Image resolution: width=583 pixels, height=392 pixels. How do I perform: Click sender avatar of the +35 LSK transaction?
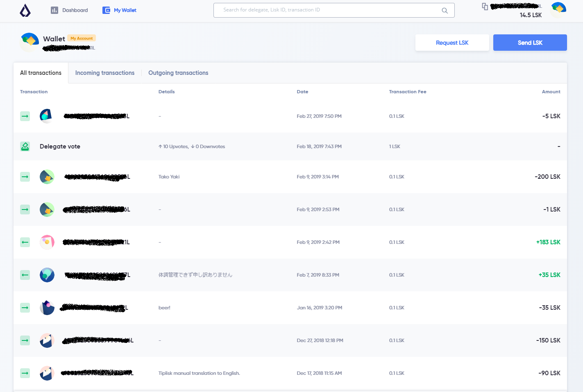[47, 275]
